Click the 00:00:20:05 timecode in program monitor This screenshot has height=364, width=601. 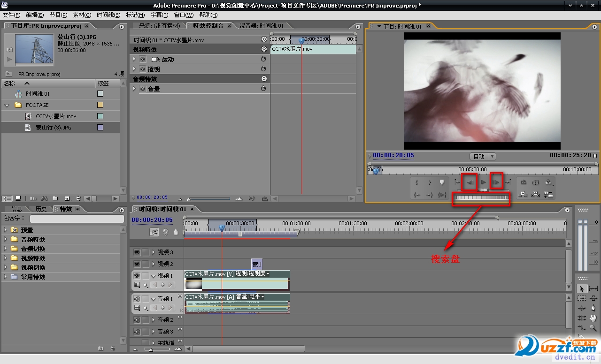(387, 155)
